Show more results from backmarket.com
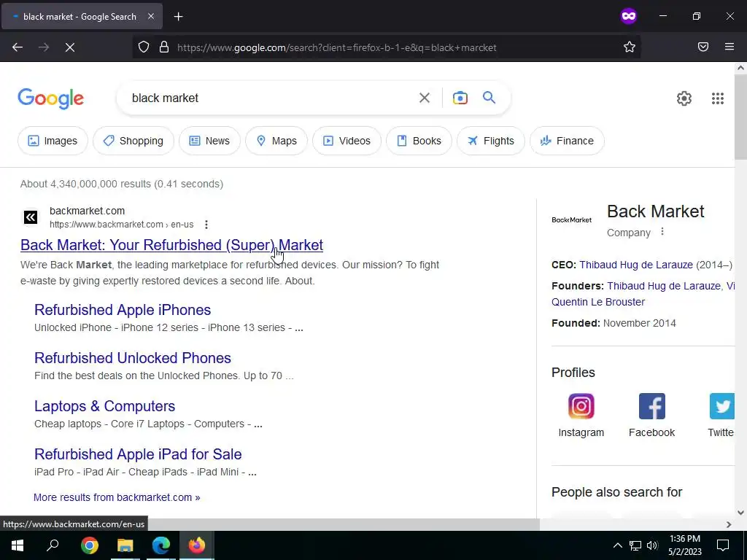 (117, 497)
